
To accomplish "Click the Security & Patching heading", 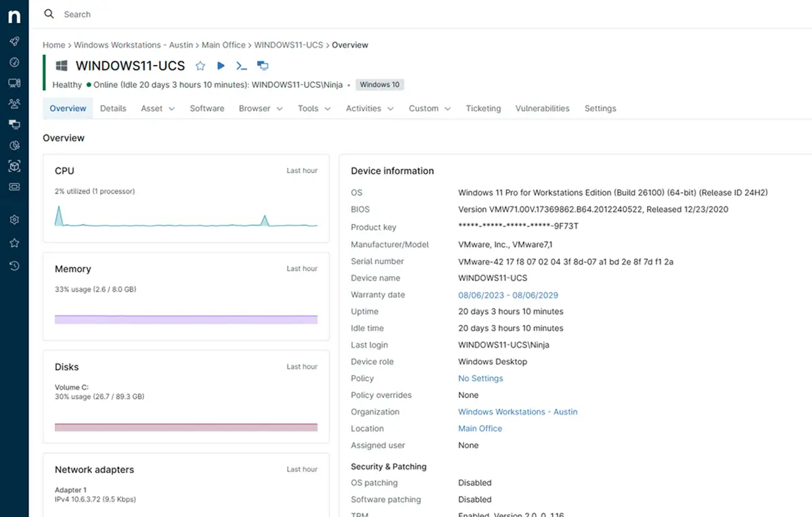I will point(388,466).
